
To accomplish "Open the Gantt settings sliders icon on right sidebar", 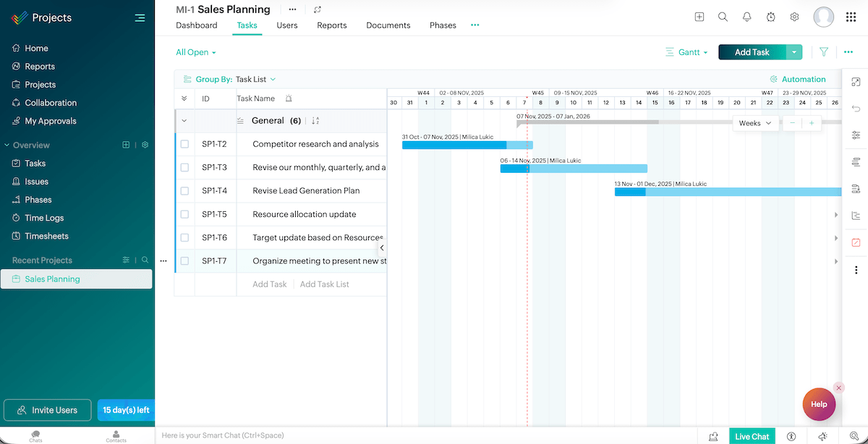I will coord(856,135).
